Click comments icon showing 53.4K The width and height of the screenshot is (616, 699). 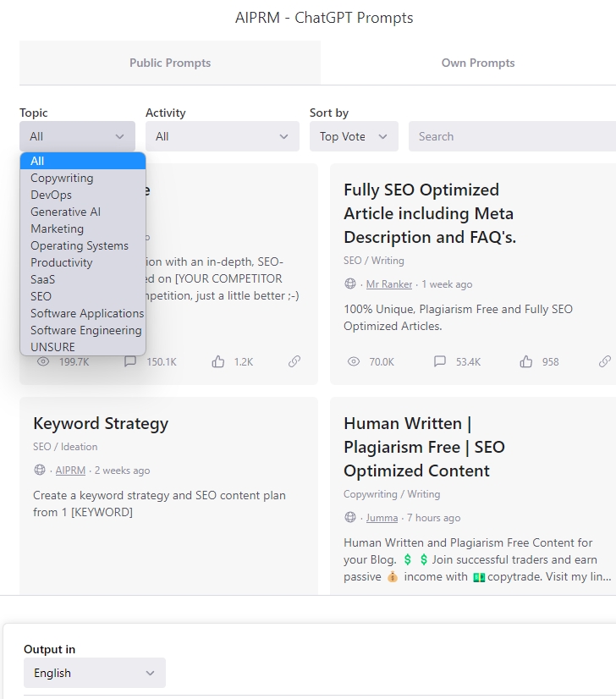(x=440, y=361)
